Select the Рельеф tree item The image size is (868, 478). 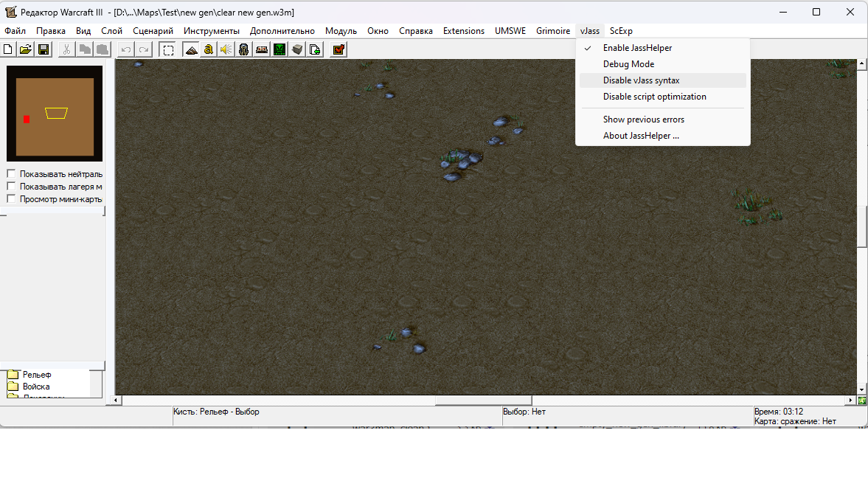pos(37,375)
